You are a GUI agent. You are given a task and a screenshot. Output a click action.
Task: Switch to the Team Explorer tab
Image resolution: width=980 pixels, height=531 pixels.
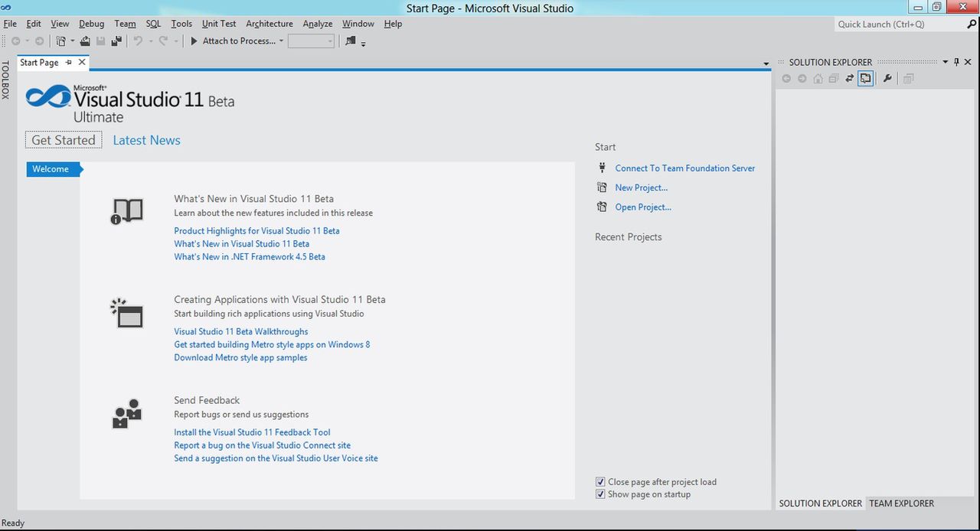[x=901, y=503]
